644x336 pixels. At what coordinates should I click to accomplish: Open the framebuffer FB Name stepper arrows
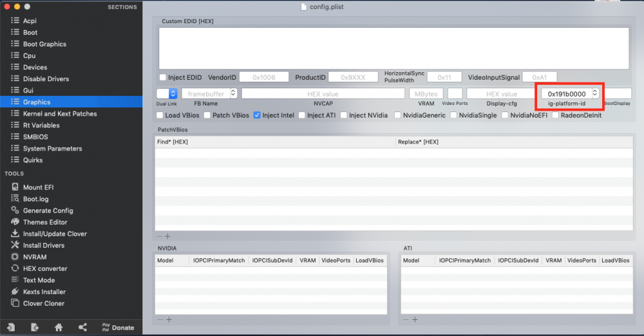[x=233, y=93]
